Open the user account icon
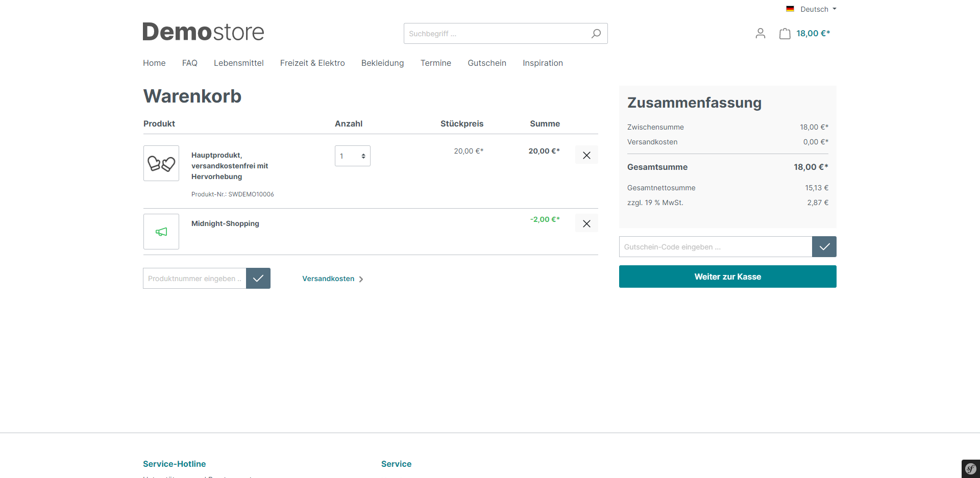The image size is (980, 478). (760, 34)
